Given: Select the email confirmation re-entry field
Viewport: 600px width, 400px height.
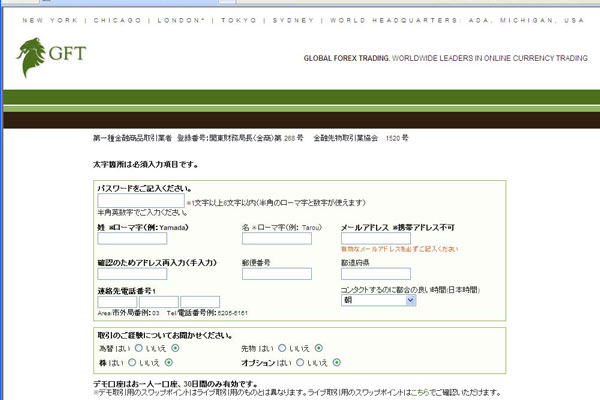Looking at the screenshot, I should pos(145,274).
